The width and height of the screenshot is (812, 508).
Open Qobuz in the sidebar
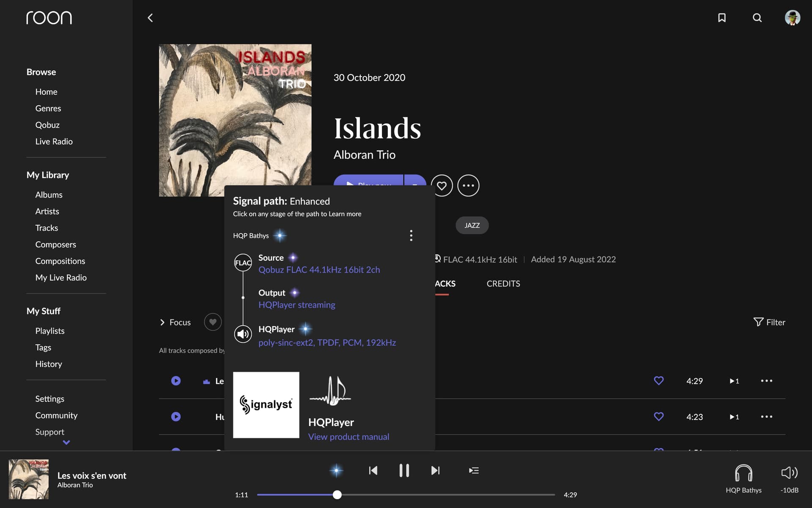pos(47,125)
